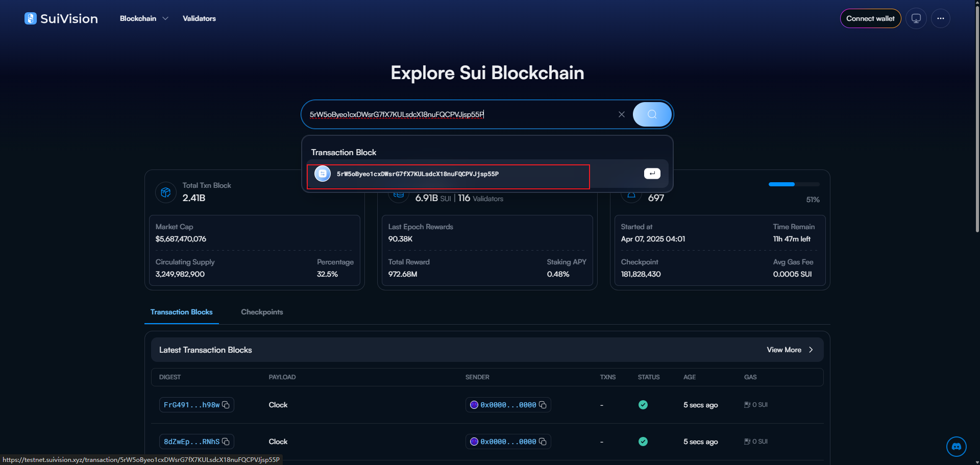This screenshot has height=465, width=980.
Task: Click Last Epoch Rewards value 90.38K
Action: point(400,239)
